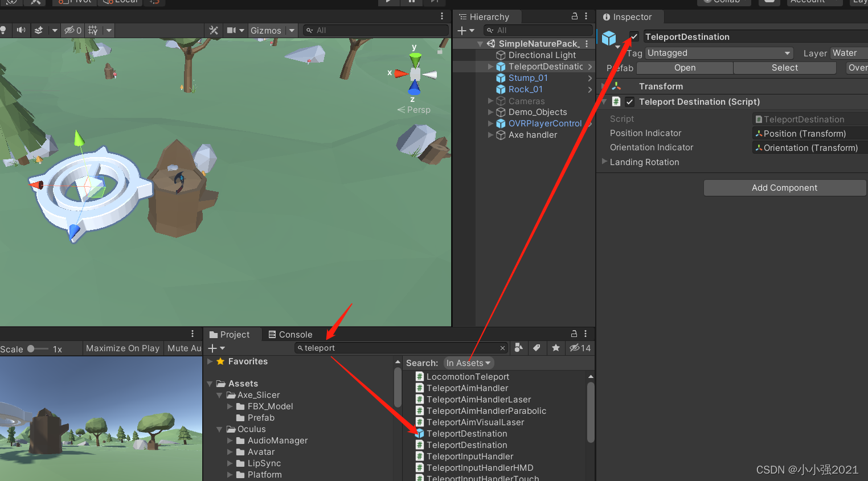
Task: Uncheck the Teleport Destination script checkbox
Action: pos(629,101)
